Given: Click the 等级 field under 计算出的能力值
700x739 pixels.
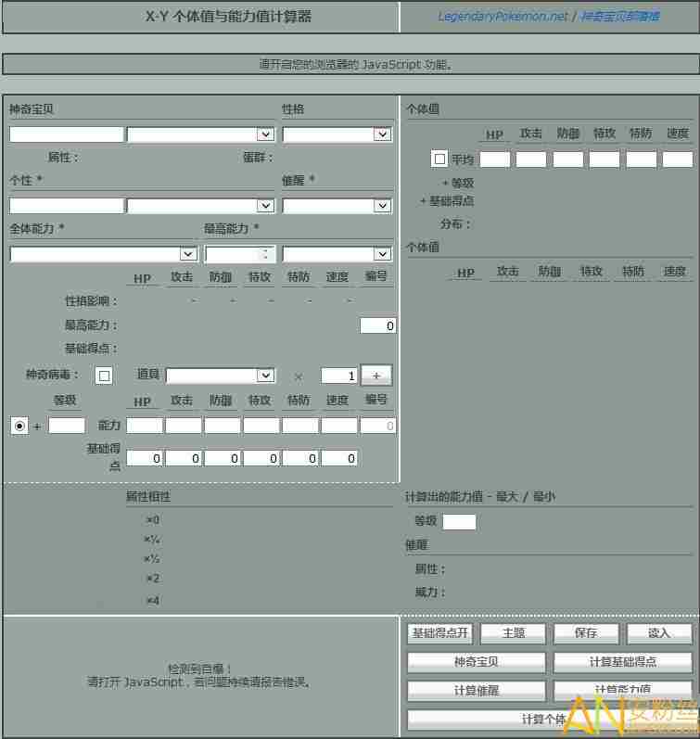Looking at the screenshot, I should pyautogui.click(x=460, y=522).
